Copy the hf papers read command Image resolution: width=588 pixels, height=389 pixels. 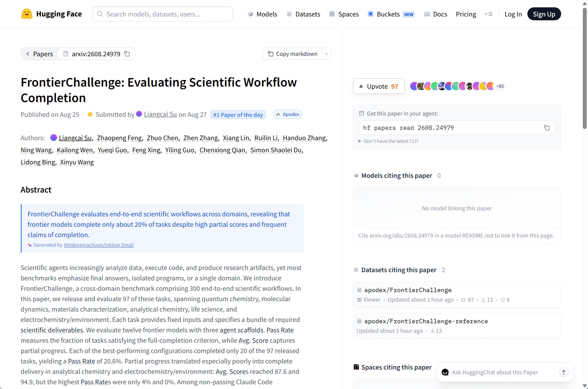tap(547, 128)
